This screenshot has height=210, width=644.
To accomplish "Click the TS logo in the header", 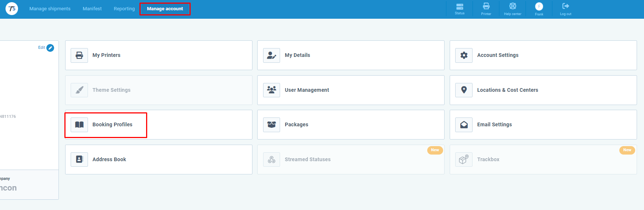I will coord(12,9).
